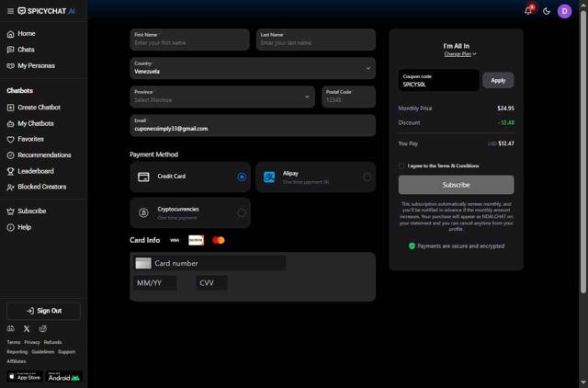Focus the Last Name field
The width and height of the screenshot is (588, 388).
pyautogui.click(x=316, y=40)
